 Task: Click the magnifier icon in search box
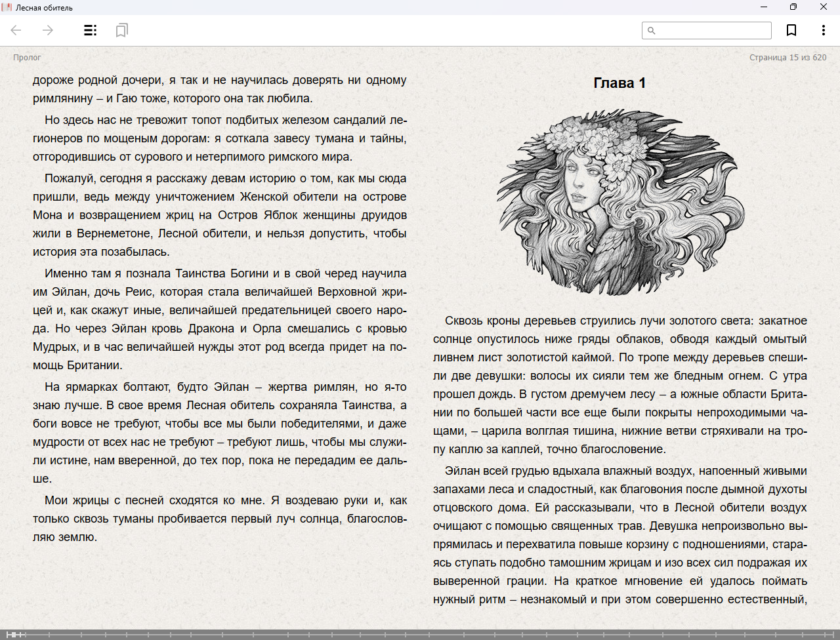652,31
